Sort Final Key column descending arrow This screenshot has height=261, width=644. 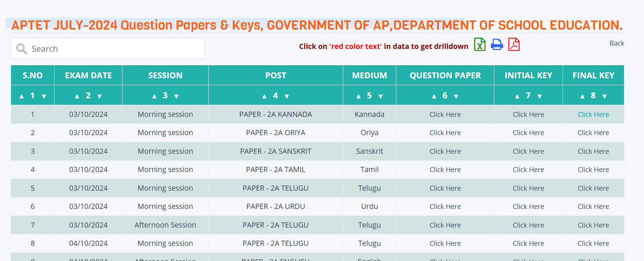(x=605, y=97)
